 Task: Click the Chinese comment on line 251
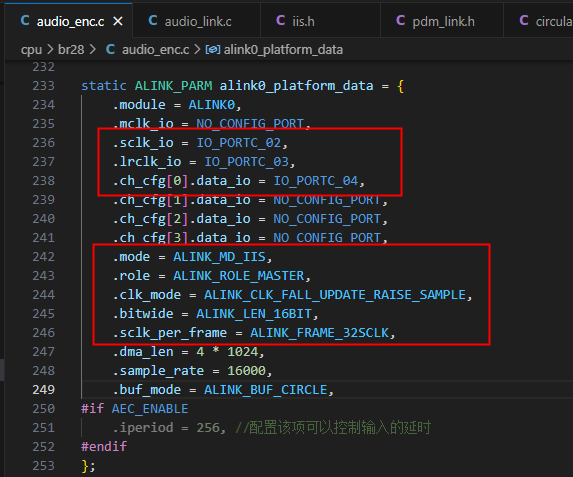click(x=333, y=428)
